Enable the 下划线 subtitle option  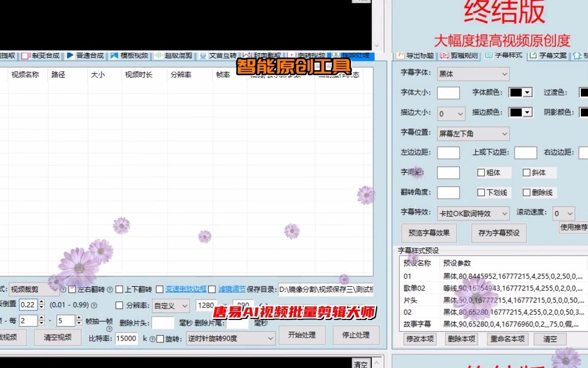pyautogui.click(x=480, y=192)
